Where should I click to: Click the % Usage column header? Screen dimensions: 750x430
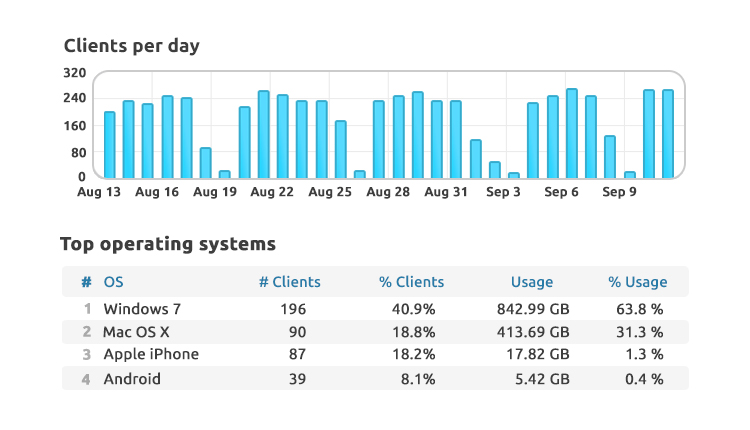click(x=637, y=282)
